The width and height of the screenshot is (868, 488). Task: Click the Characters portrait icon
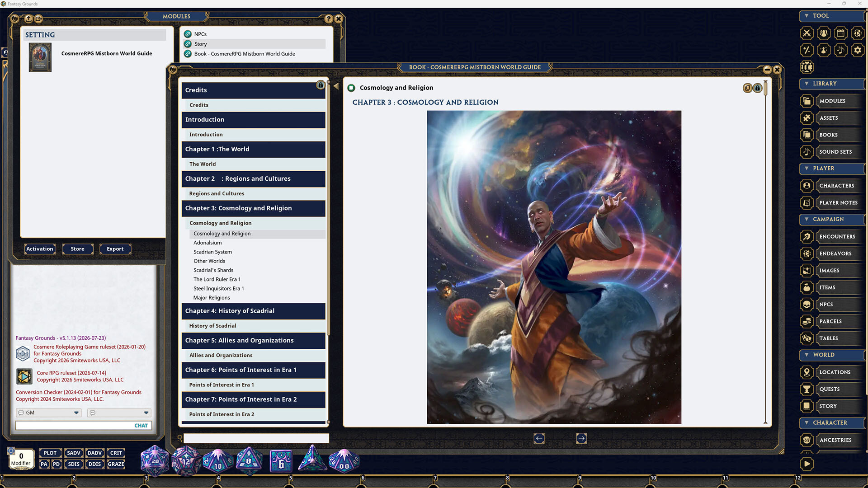[x=807, y=186]
